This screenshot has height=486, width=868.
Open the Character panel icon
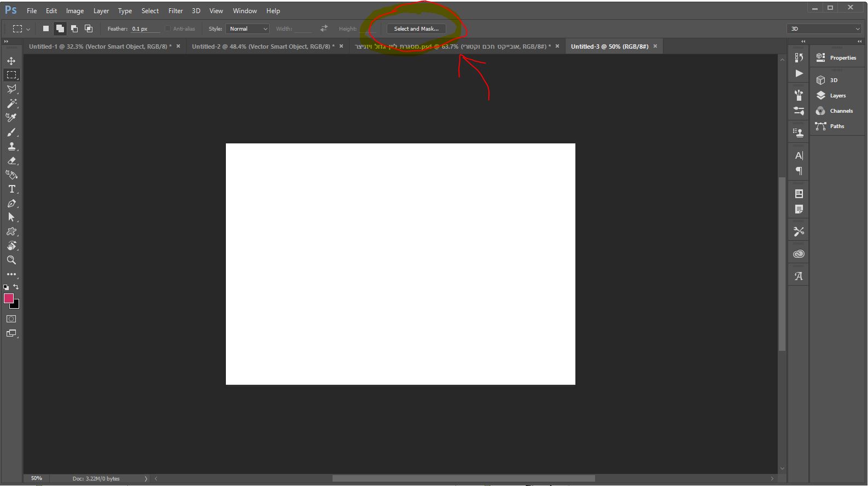tap(799, 155)
